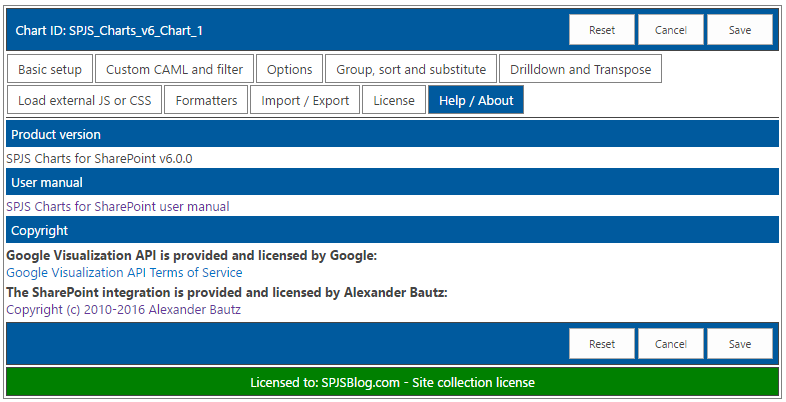Go to Drilldown and Transpose tab
The height and width of the screenshot is (402, 786).
pos(580,69)
